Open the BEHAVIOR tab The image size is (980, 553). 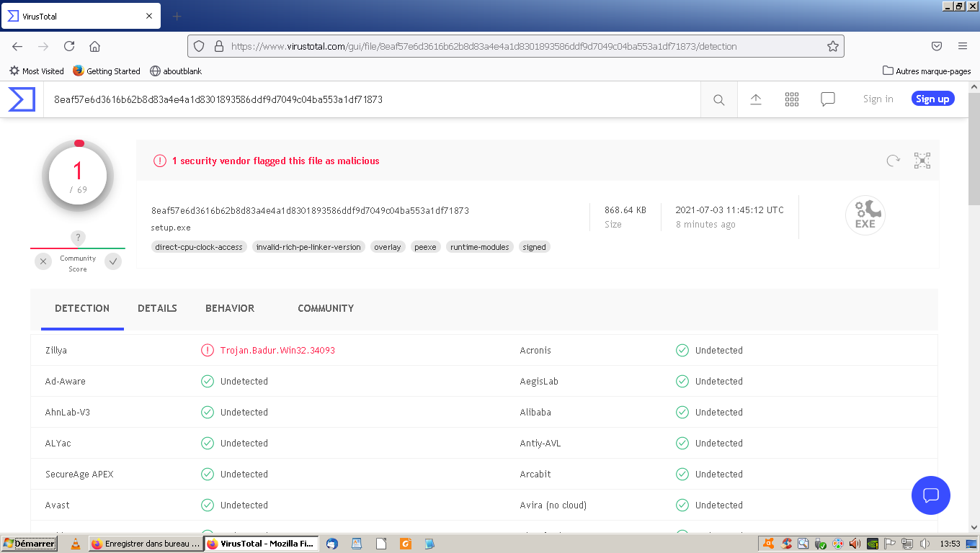pyautogui.click(x=230, y=308)
